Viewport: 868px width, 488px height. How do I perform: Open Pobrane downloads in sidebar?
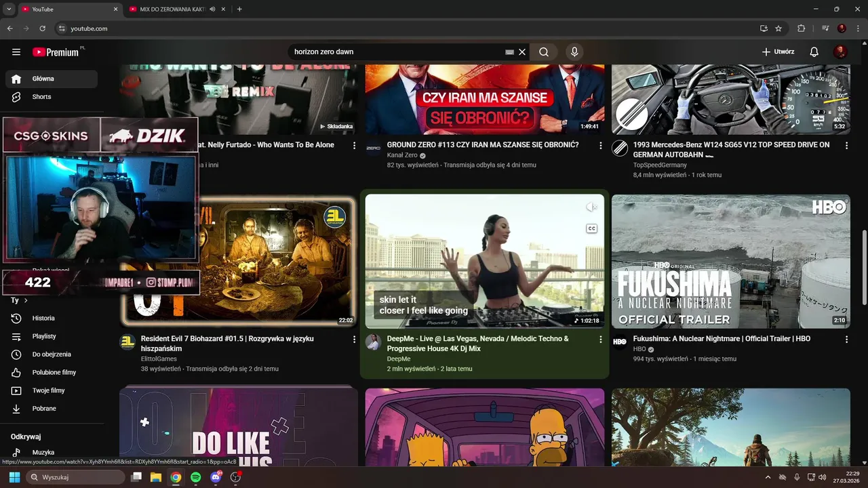point(52,409)
